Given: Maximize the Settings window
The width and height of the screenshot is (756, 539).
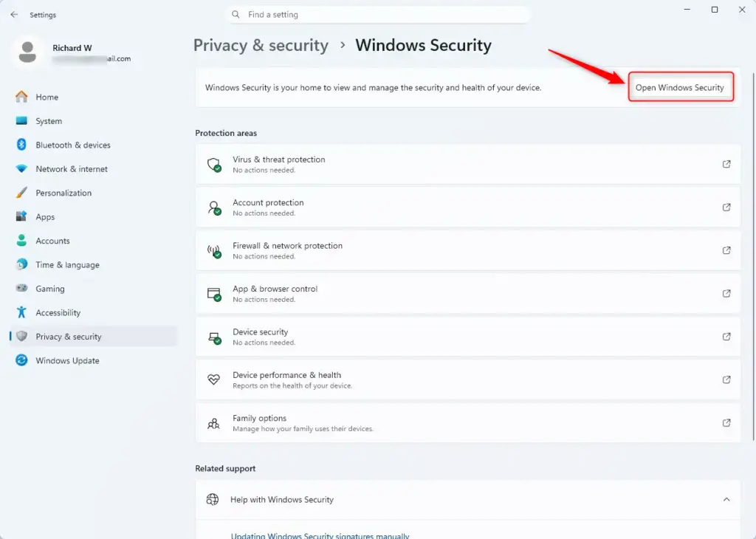Looking at the screenshot, I should point(715,10).
